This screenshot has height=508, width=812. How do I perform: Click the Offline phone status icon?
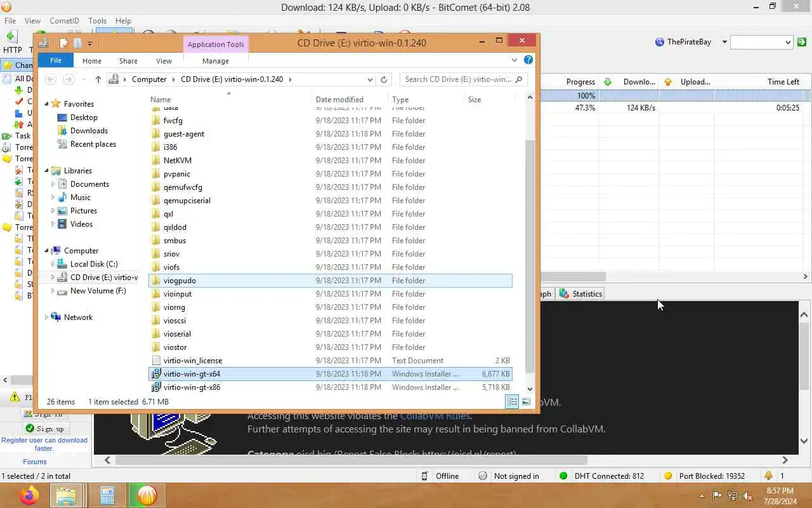click(x=424, y=476)
